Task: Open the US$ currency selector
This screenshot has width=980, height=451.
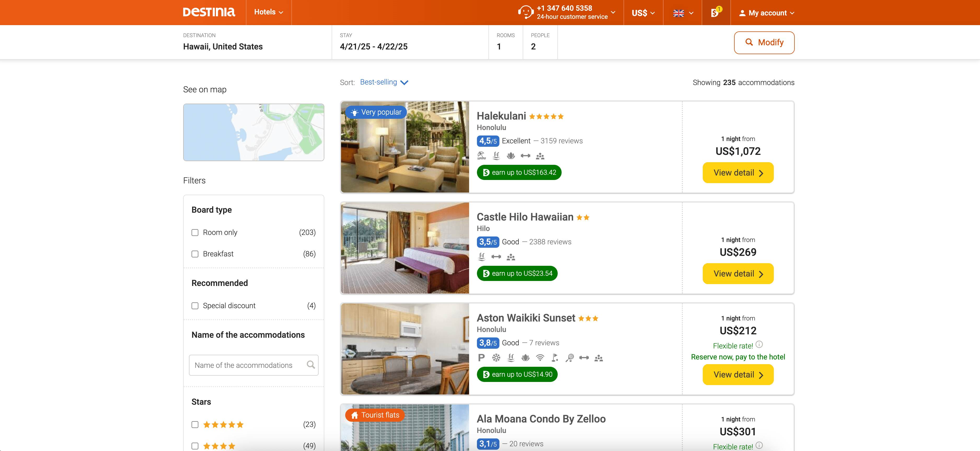Action: click(643, 13)
